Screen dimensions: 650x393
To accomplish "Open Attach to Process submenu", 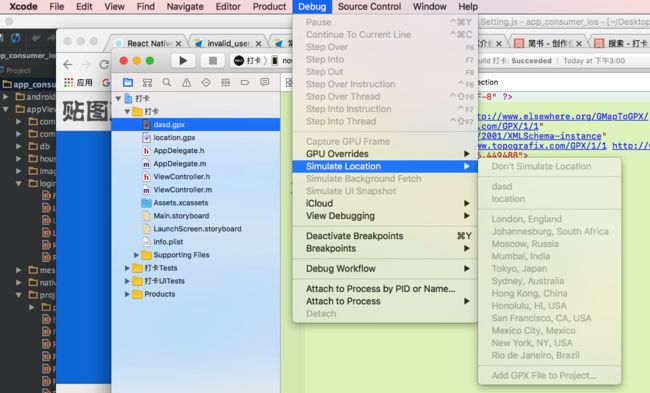I will click(385, 301).
